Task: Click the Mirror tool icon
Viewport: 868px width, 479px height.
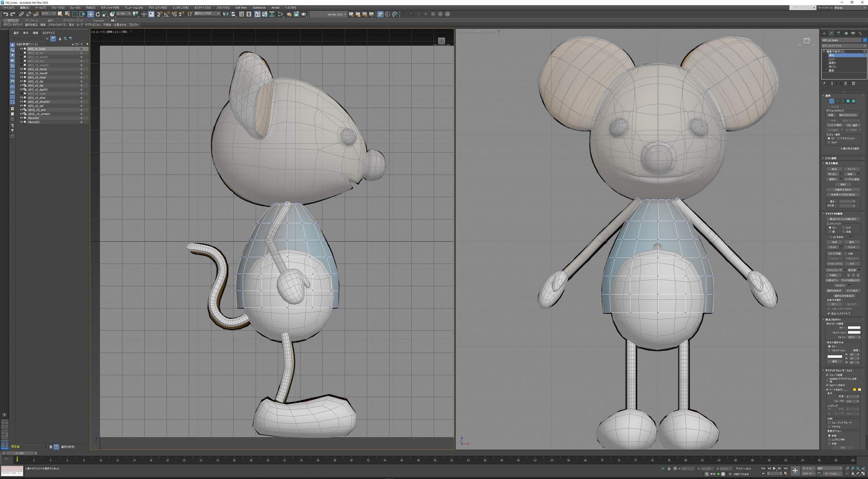Action: point(226,14)
